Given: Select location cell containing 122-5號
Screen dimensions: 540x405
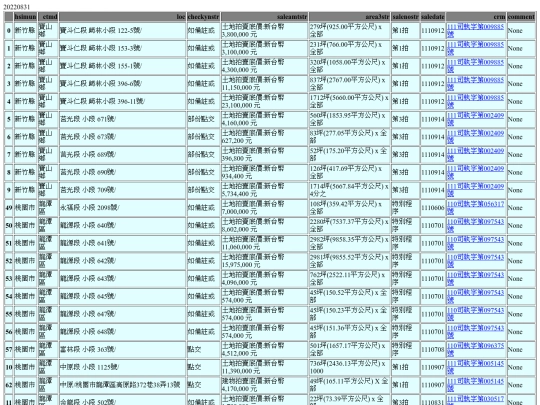Looking at the screenshot, I should [x=123, y=30].
